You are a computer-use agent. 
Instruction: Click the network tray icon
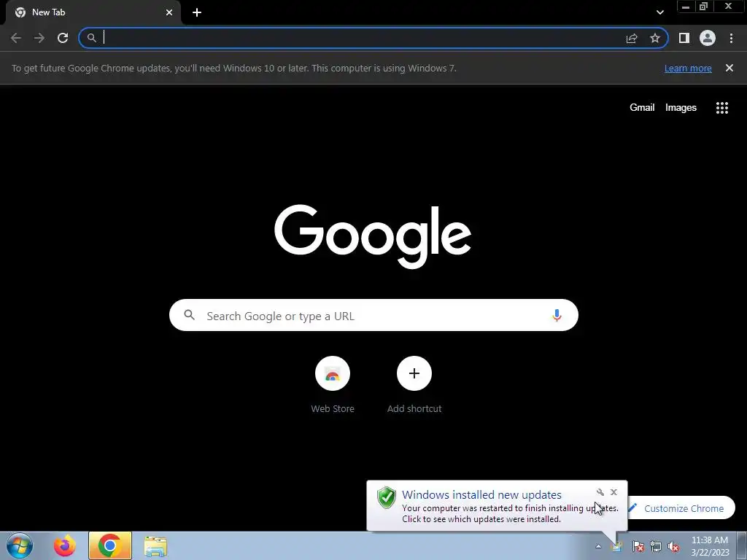point(656,547)
